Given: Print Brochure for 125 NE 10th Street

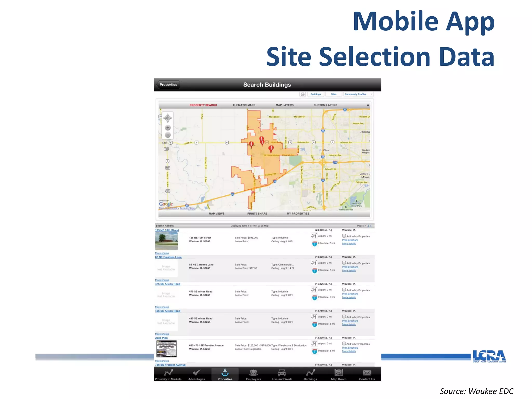Looking at the screenshot, I should [350, 240].
